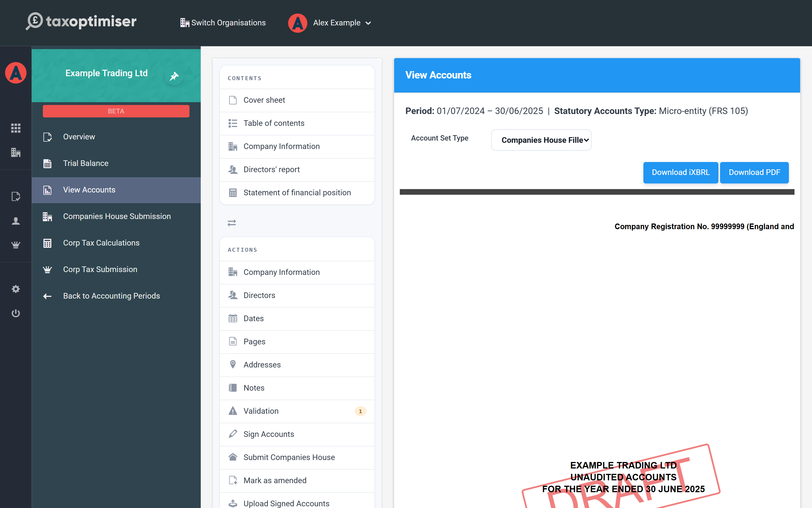The image size is (812, 508).
Task: Go Back to Accounting Periods
Action: [116, 296]
